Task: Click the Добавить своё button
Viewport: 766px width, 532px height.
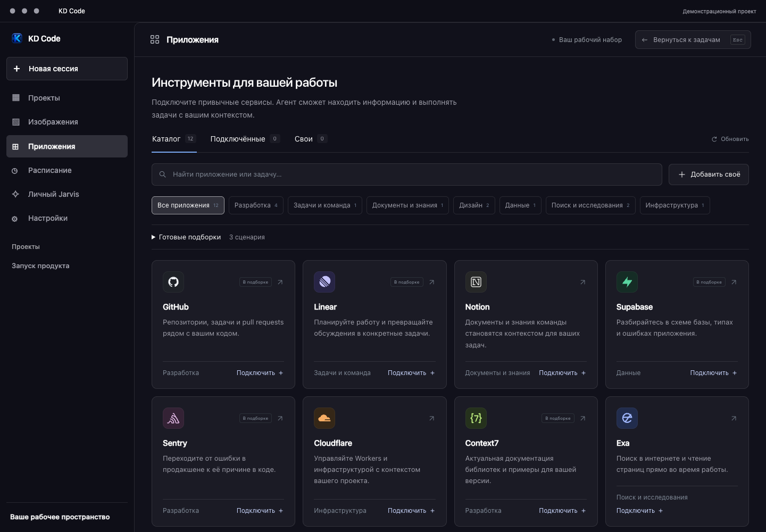Action: point(709,174)
